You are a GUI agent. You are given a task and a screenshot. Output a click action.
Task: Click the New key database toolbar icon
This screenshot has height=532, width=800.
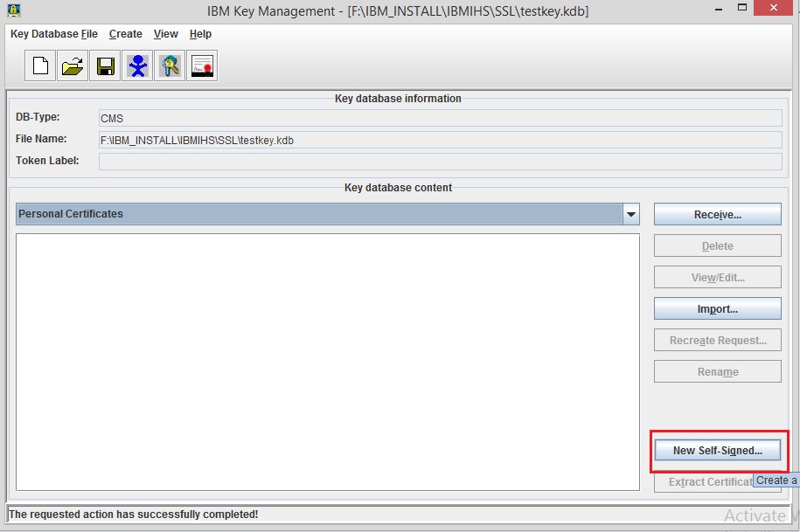coord(38,65)
